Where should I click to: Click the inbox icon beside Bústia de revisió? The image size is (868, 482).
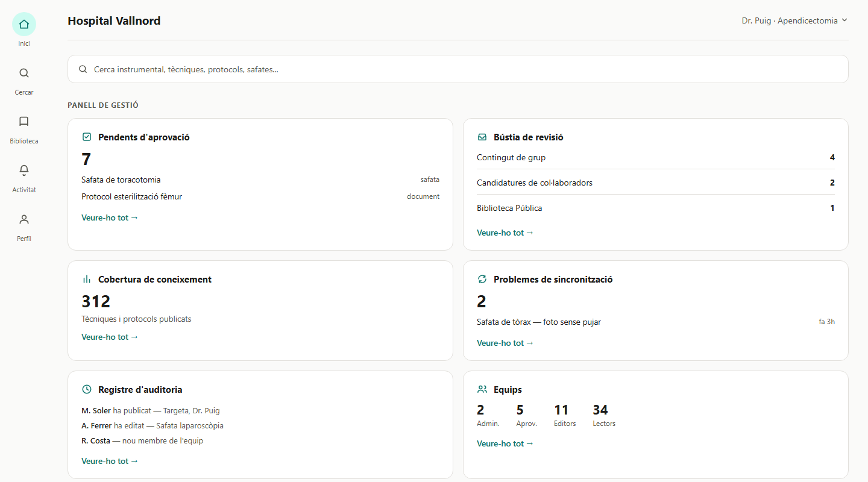click(482, 137)
